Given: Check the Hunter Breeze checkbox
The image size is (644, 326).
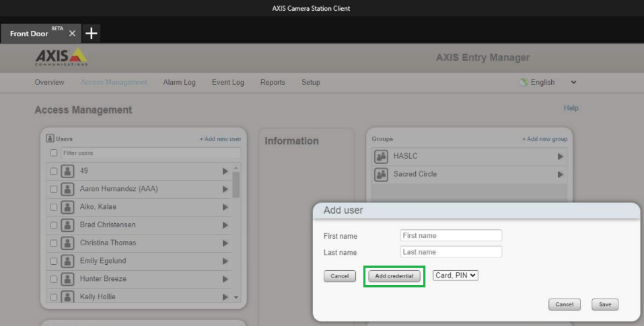Looking at the screenshot, I should tap(53, 279).
